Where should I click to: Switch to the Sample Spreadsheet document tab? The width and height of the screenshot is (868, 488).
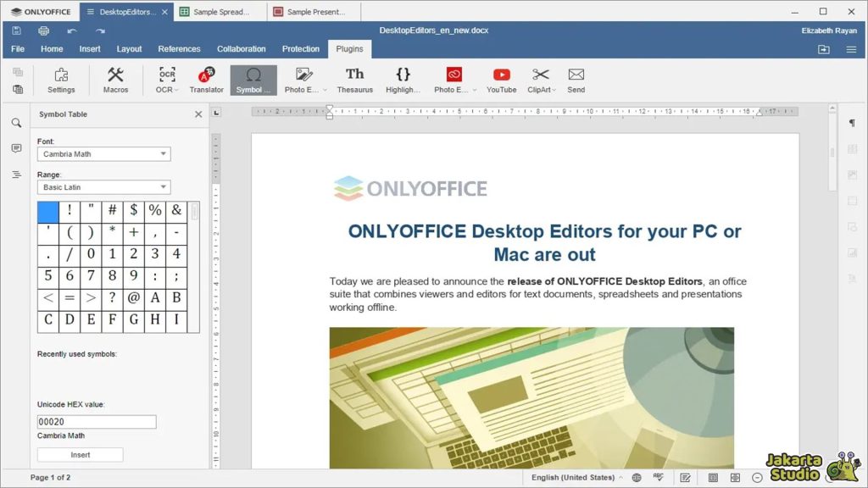[x=219, y=12]
